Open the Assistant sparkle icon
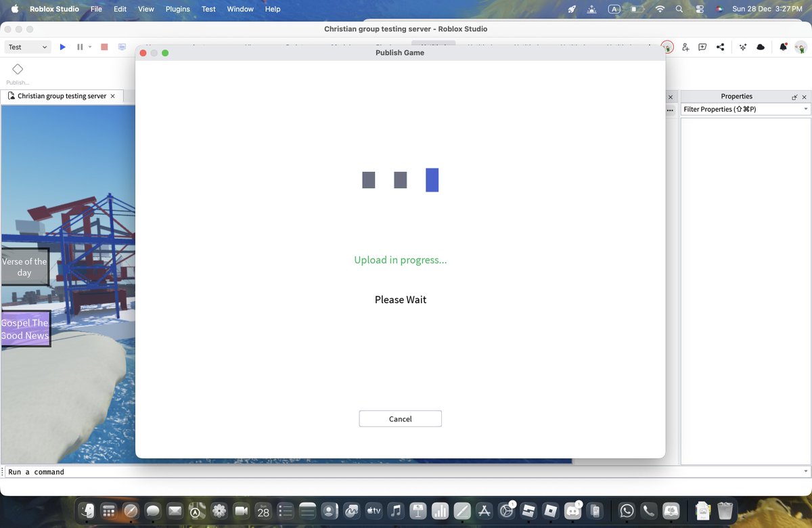Viewport: 812px width, 528px height. (743, 47)
